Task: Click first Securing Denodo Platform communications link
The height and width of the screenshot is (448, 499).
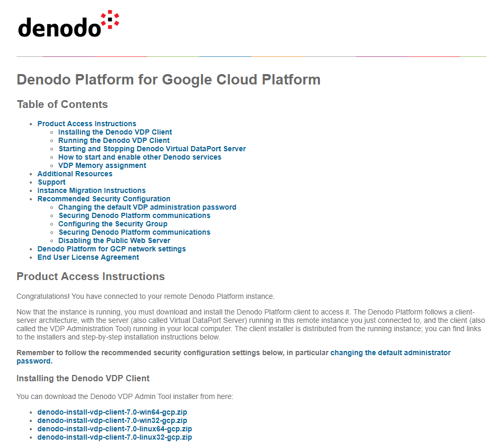Action: (134, 215)
